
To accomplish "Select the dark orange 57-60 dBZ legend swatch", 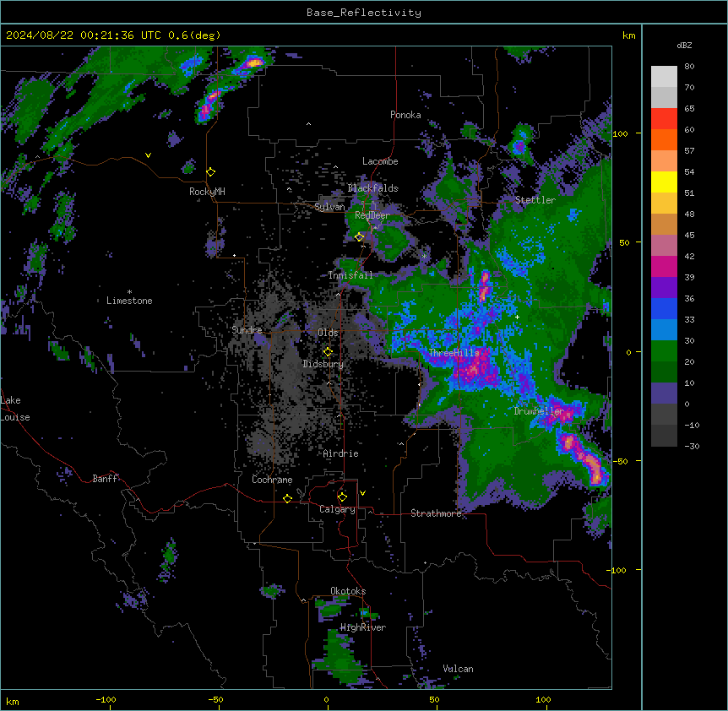I will coord(664,139).
